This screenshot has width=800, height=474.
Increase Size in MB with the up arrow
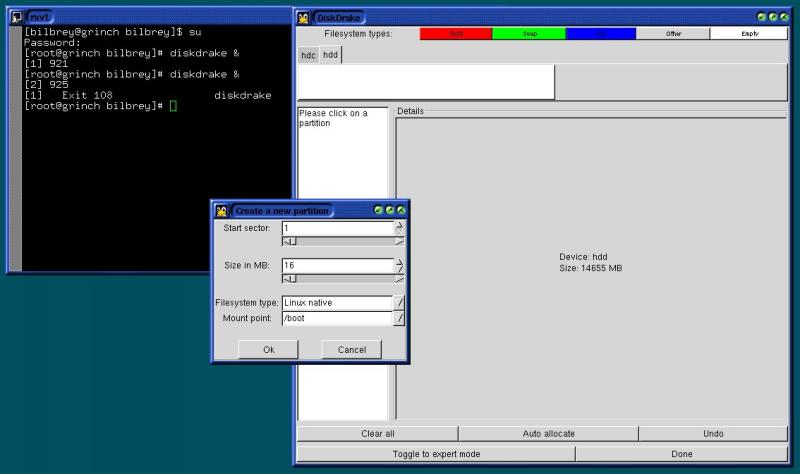(399, 262)
